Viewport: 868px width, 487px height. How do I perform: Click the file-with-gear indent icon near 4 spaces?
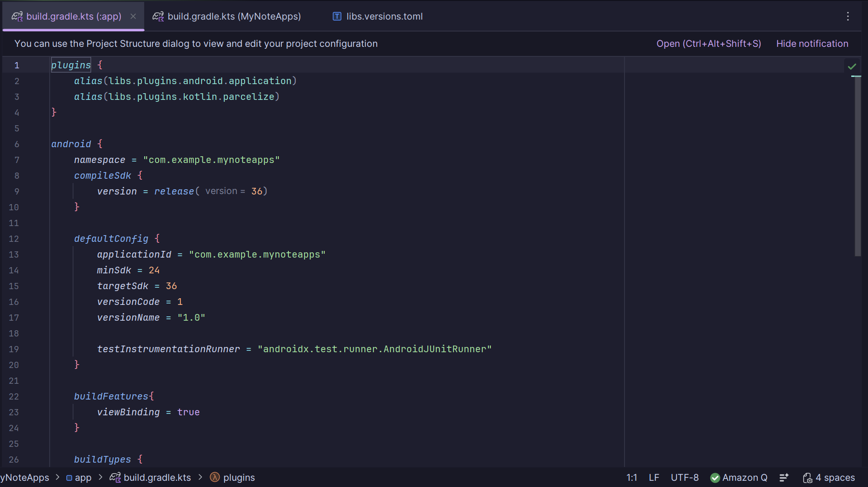808,477
